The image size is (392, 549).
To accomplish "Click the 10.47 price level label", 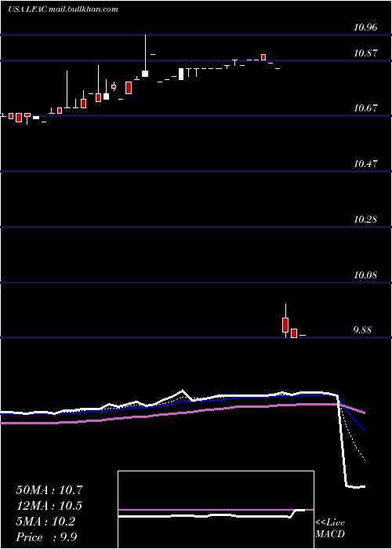I will click(365, 163).
